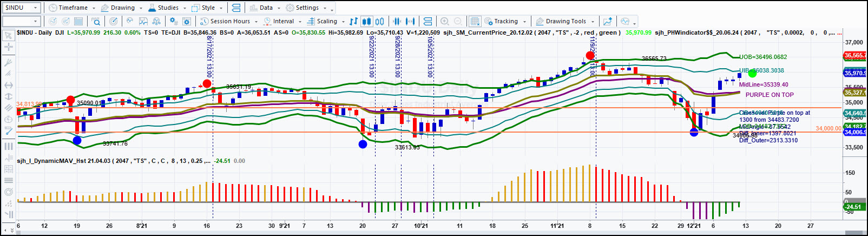Click the blue dot marker near 33613.05
The width and height of the screenshot is (868, 236).
pos(363,144)
